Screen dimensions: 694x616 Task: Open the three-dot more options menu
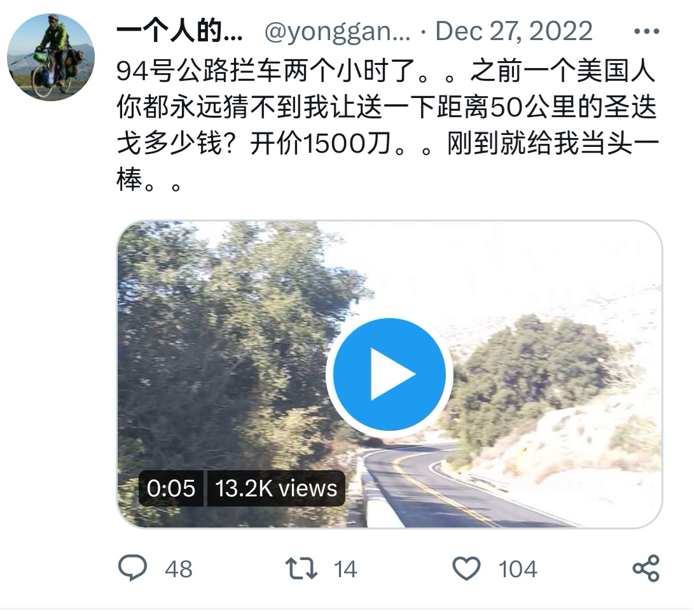coord(647,31)
